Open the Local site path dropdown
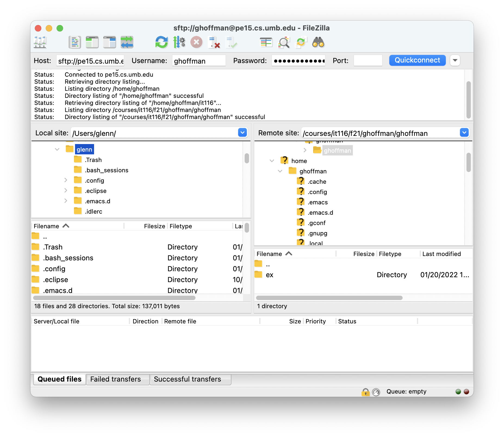The width and height of the screenshot is (504, 437). tap(242, 133)
